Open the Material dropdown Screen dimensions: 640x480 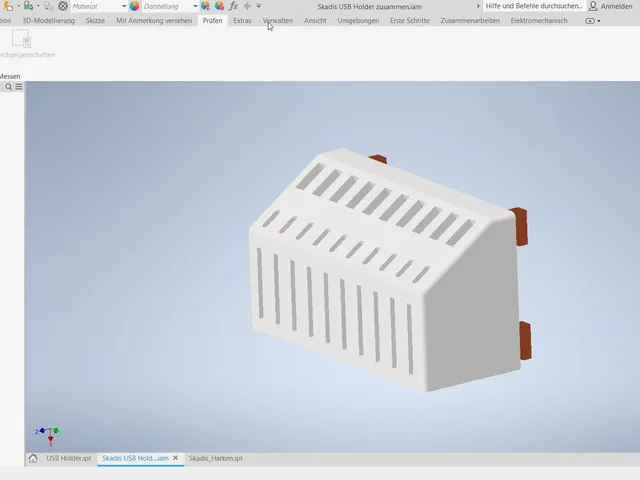99,6
